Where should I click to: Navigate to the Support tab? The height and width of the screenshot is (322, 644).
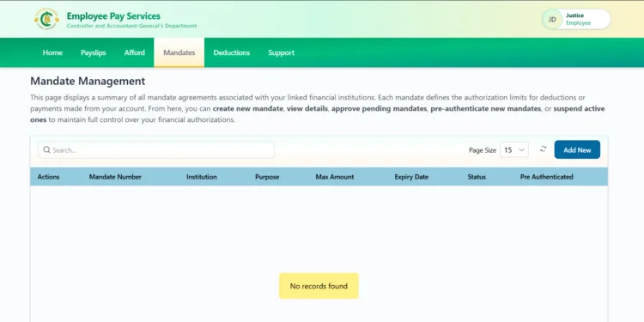[282, 52]
